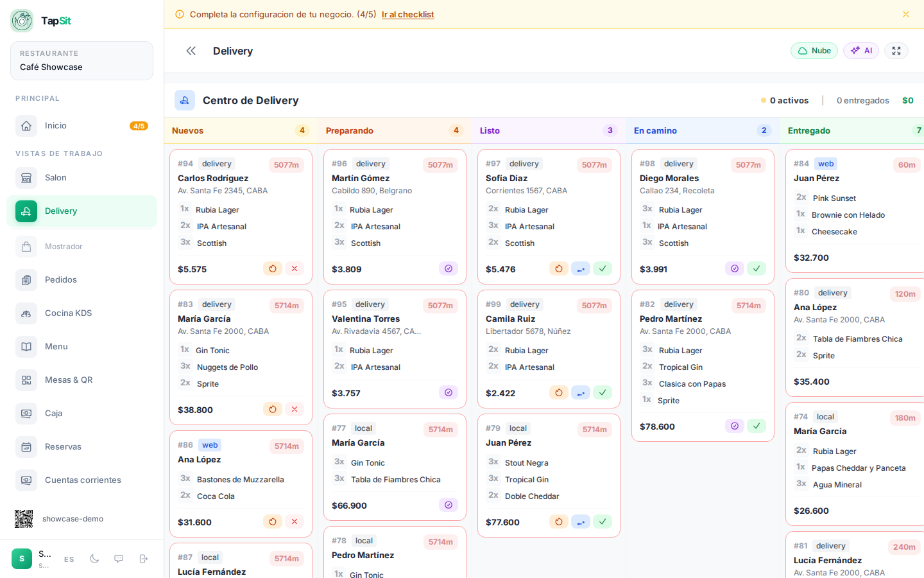
Task: Open Caja in the sidebar
Action: tap(81, 414)
